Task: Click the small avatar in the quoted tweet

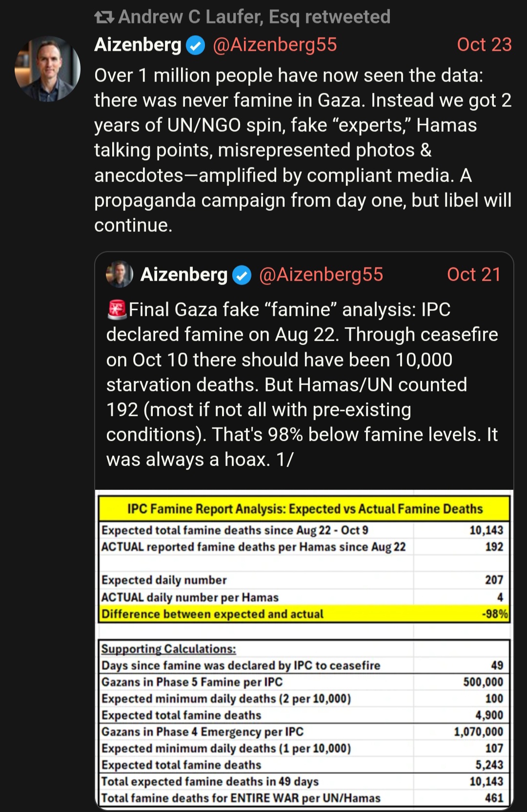Action: click(120, 274)
